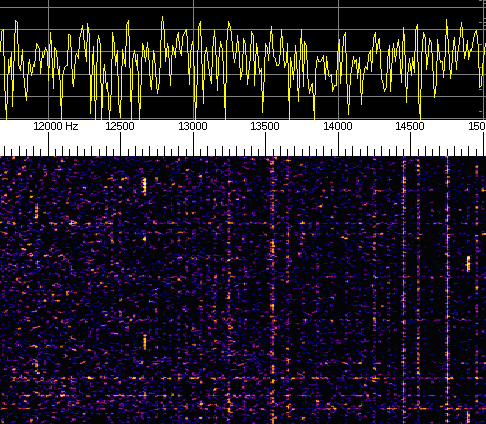Viewport: 486px width, 424px height.
Task: Select the 14500 frequency scale label
Action: 410,126
